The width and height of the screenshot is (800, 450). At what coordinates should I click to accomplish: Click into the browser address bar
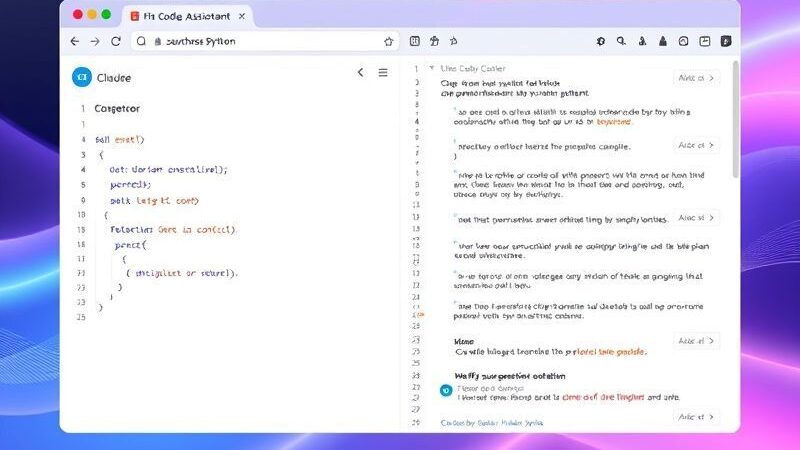point(265,41)
